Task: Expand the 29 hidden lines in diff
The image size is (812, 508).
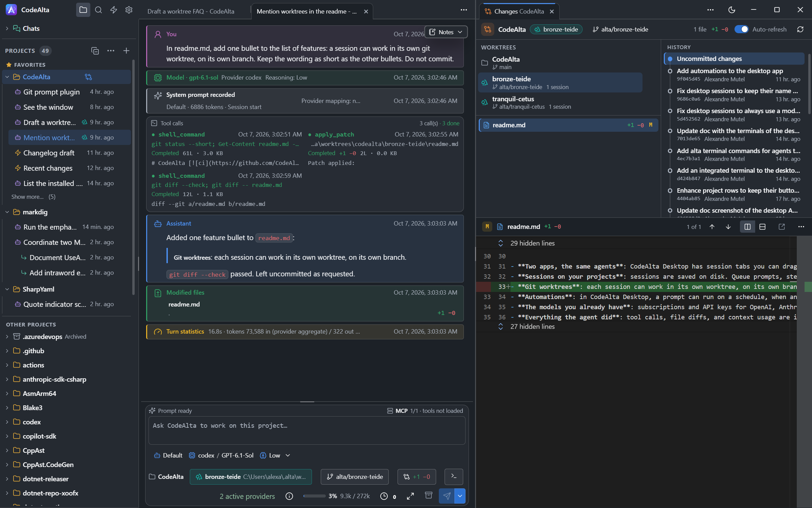Action: pos(501,243)
